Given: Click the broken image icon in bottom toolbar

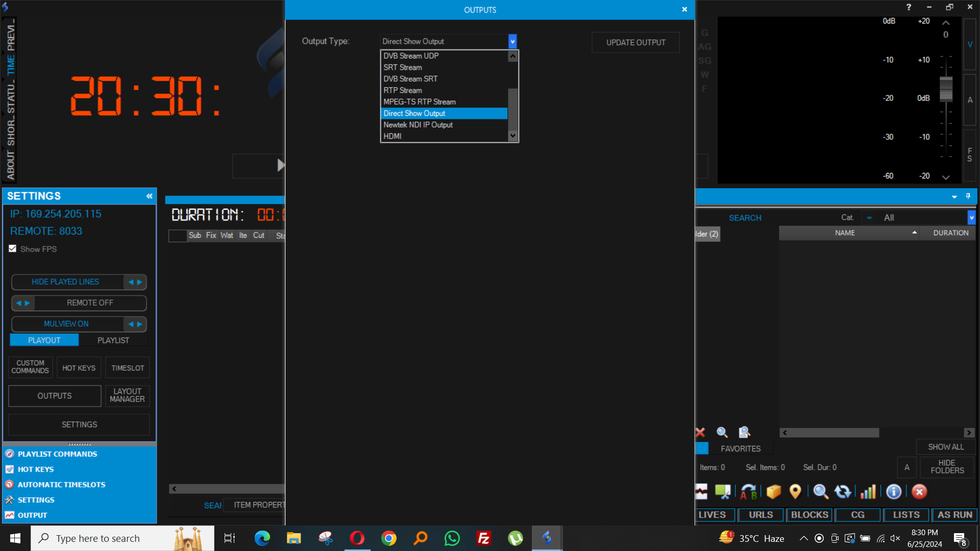Looking at the screenshot, I should point(701,492).
